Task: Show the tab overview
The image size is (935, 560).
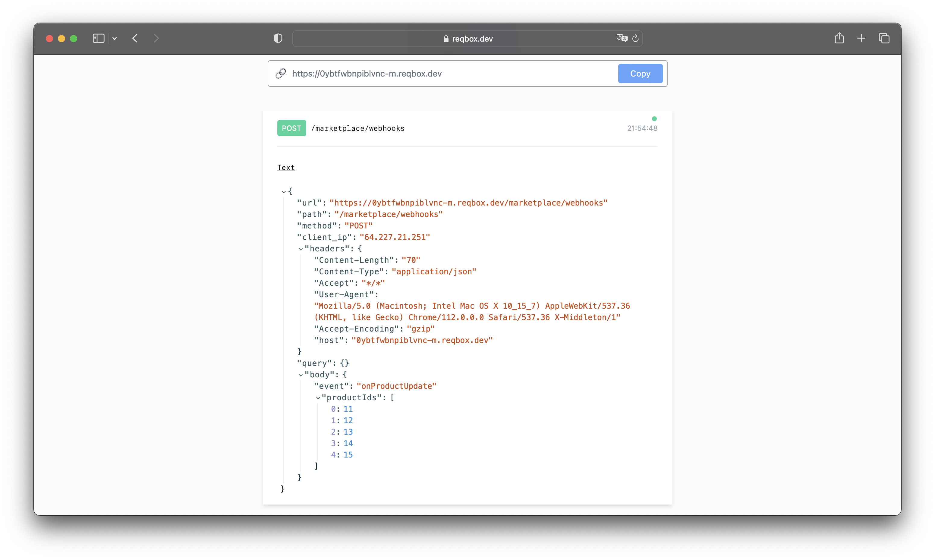Action: pos(884,39)
